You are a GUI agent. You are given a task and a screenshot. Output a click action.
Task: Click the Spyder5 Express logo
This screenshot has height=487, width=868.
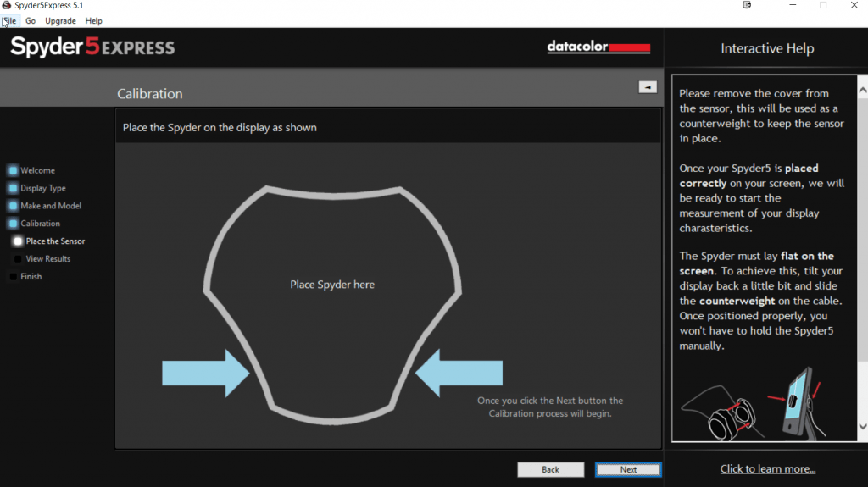pos(92,47)
